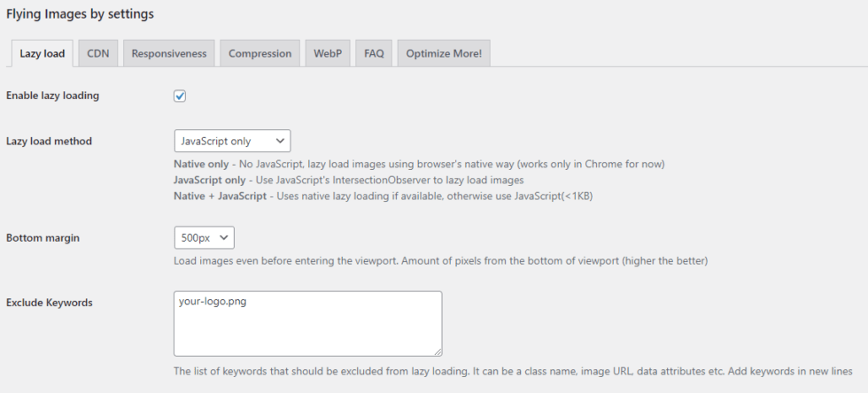Focus the Exclude Keywords text area
The width and height of the screenshot is (868, 393).
coord(307,324)
